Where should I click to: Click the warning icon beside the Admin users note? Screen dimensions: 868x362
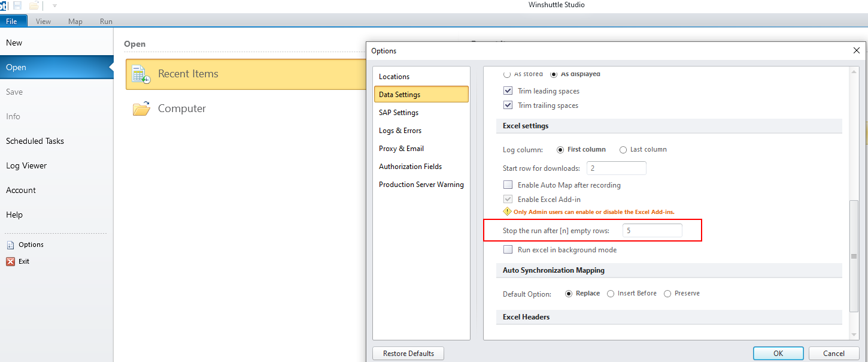pyautogui.click(x=507, y=212)
